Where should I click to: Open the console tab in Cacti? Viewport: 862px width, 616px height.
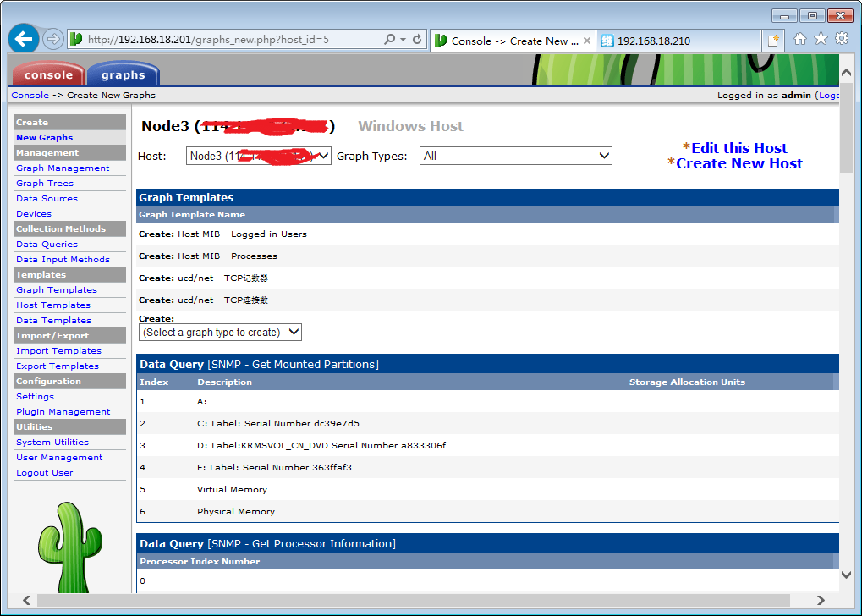click(x=48, y=74)
